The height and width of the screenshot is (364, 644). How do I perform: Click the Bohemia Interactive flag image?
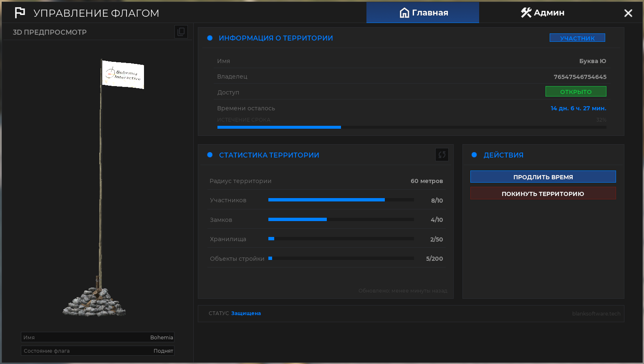click(x=123, y=75)
